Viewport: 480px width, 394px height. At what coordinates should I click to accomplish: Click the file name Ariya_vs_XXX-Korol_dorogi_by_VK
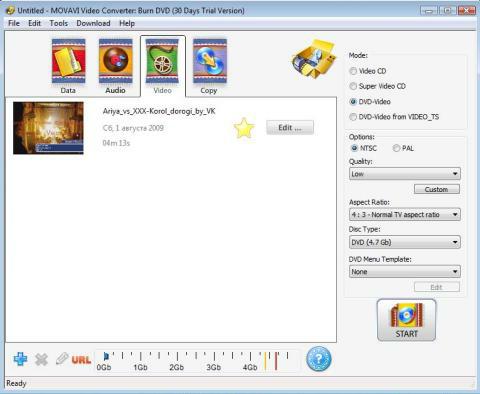click(159, 111)
